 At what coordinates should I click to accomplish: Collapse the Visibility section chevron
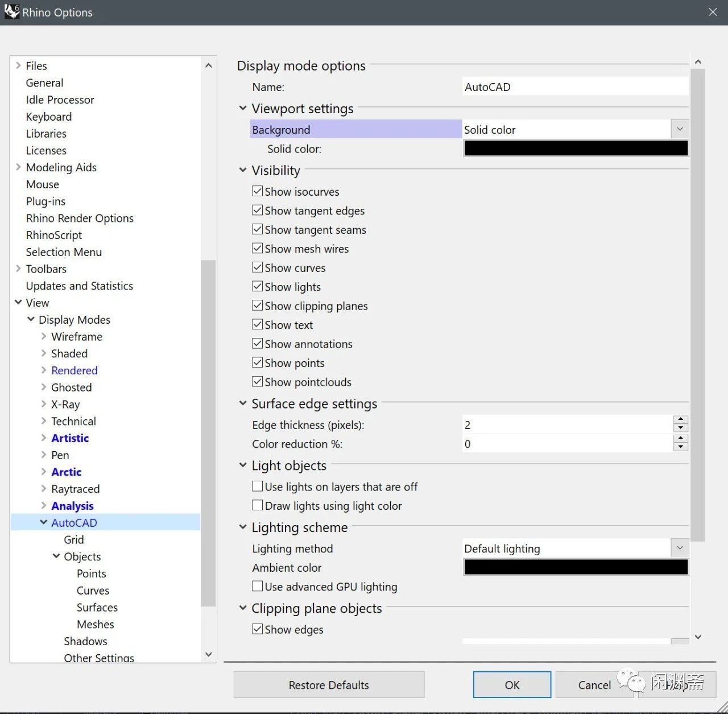tap(243, 170)
